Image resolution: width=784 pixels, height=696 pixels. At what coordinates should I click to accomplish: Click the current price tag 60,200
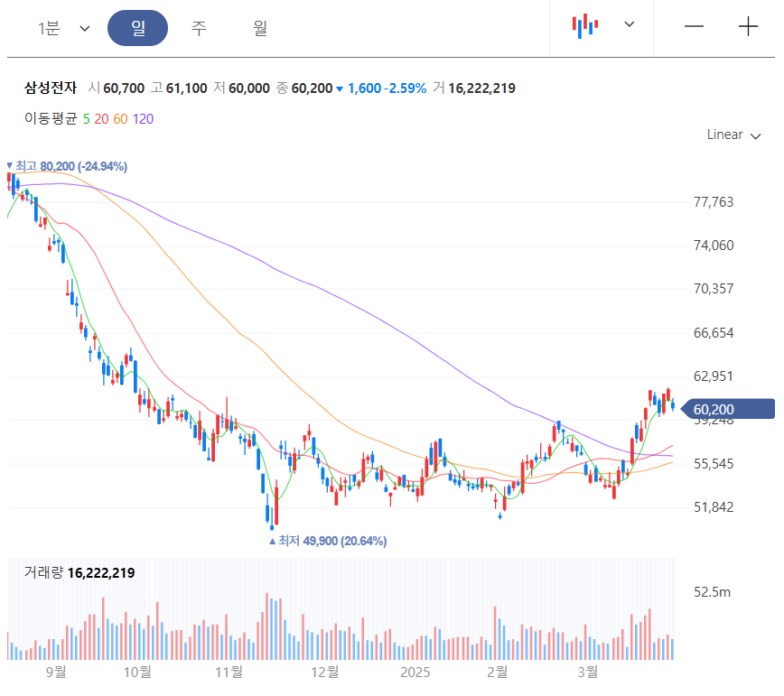(x=728, y=409)
